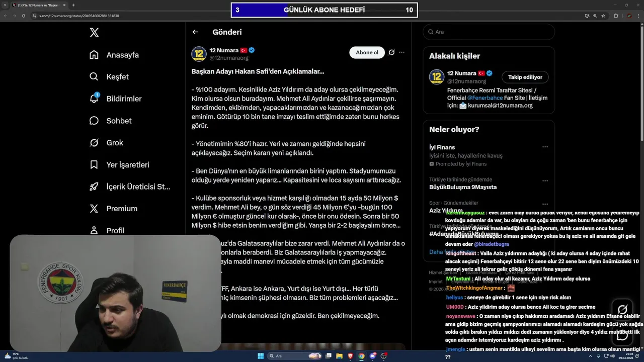Open Keşfet search page
Viewport: 644px width, 362px height.
[109, 77]
